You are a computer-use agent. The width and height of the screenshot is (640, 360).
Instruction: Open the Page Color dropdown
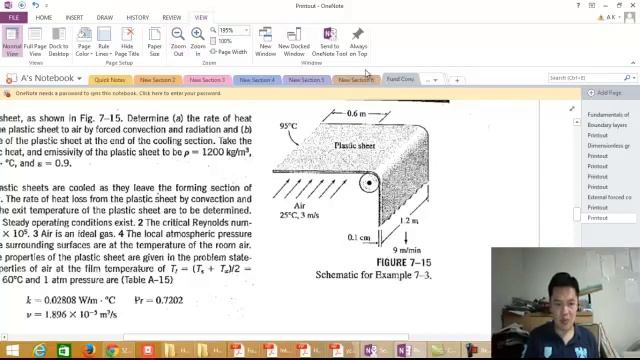[x=84, y=42]
